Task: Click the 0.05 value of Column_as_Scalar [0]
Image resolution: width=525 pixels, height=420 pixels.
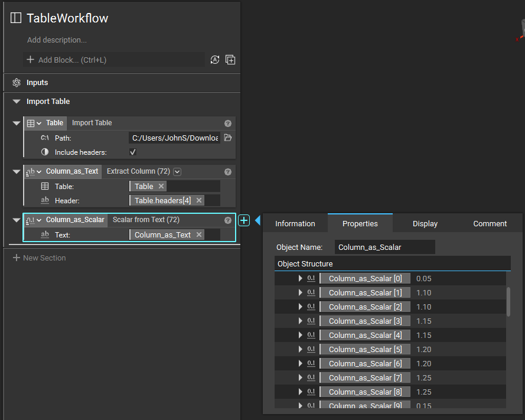Action: click(x=423, y=278)
